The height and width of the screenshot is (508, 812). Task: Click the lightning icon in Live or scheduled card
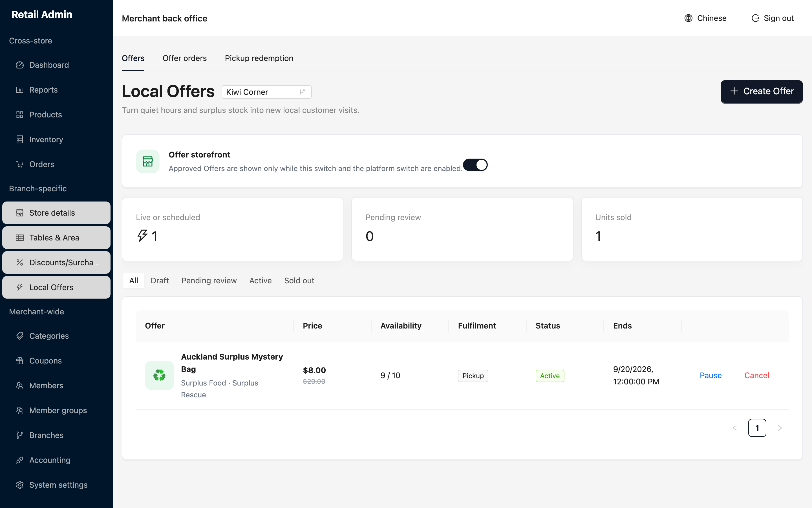[x=142, y=236]
